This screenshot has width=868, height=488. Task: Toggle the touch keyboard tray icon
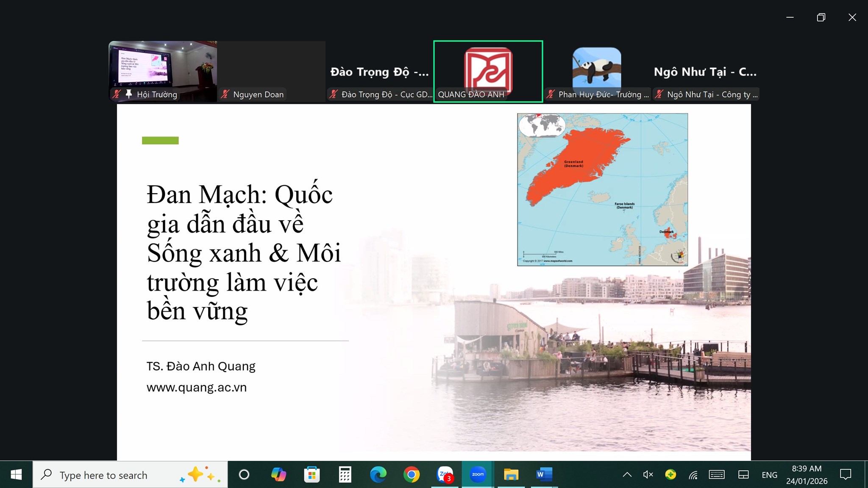pyautogui.click(x=716, y=474)
